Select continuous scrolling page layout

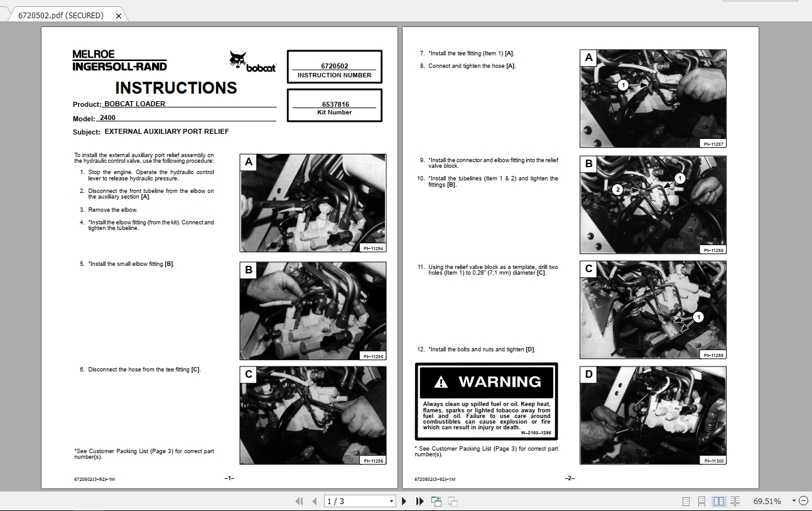[702, 501]
